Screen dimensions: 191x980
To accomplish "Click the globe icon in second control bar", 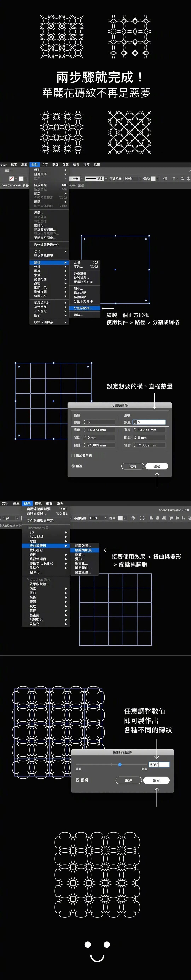I will [x=133, y=518].
